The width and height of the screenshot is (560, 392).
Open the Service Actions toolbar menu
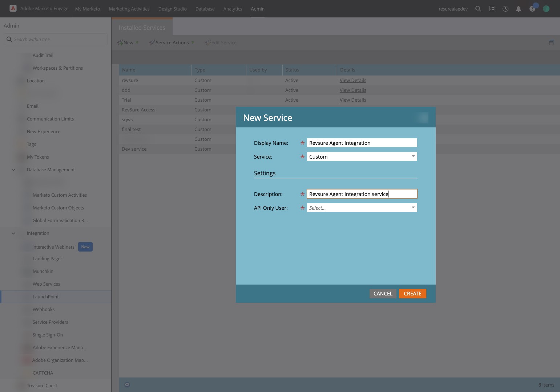coord(172,42)
